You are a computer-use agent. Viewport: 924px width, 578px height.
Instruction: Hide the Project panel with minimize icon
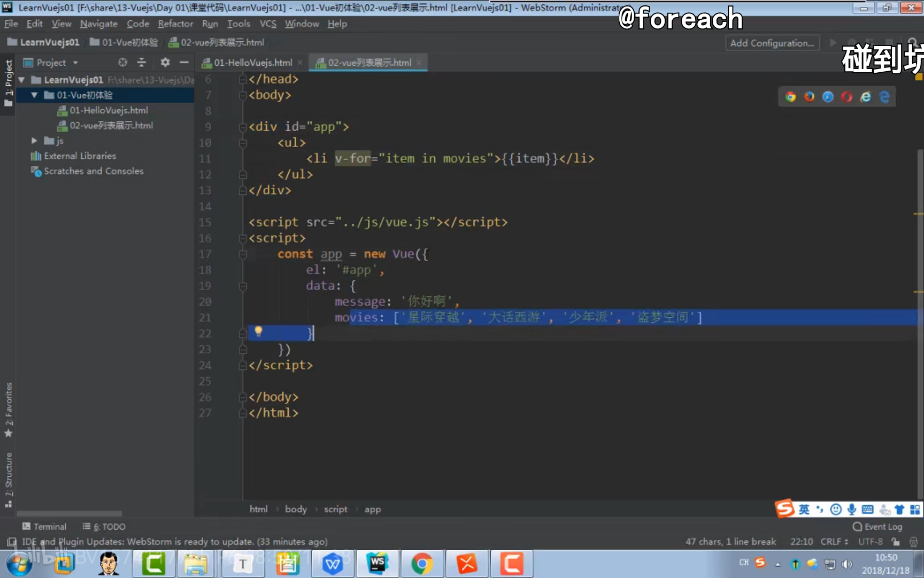tap(184, 63)
